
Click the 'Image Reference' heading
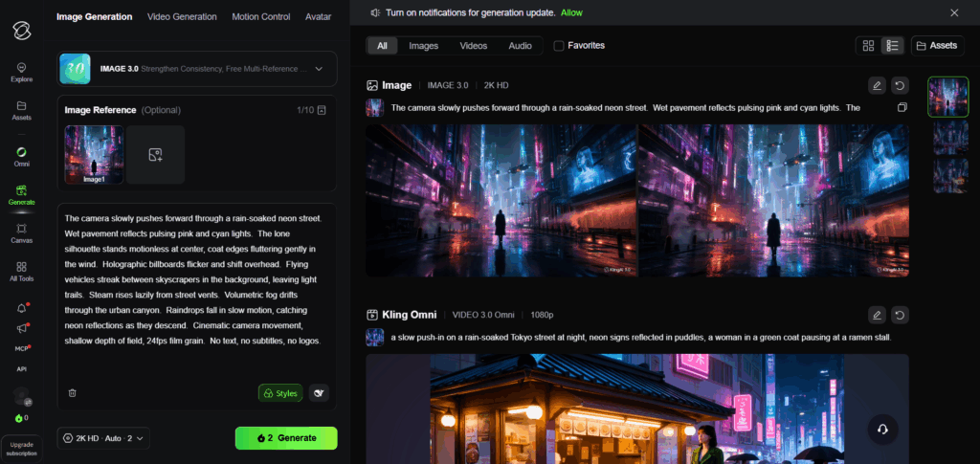[100, 110]
